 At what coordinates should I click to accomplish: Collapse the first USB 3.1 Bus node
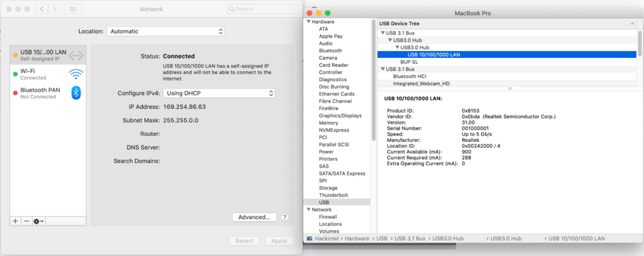coord(383,33)
